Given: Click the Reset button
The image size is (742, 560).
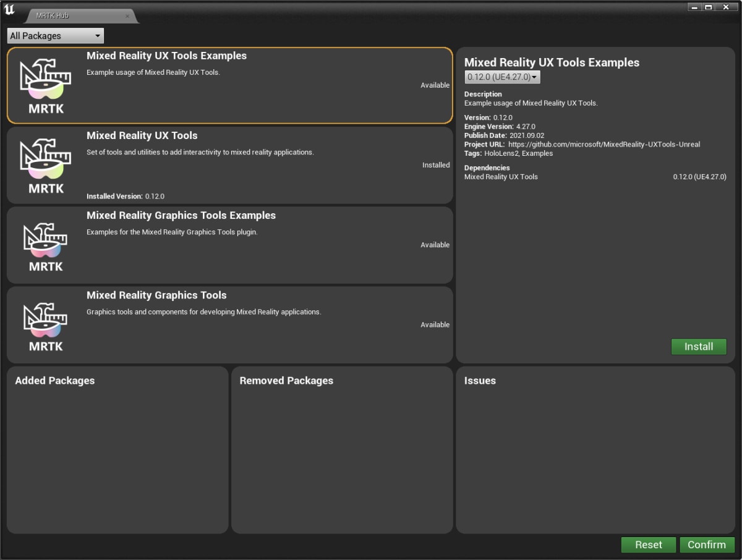Looking at the screenshot, I should tap(649, 545).
